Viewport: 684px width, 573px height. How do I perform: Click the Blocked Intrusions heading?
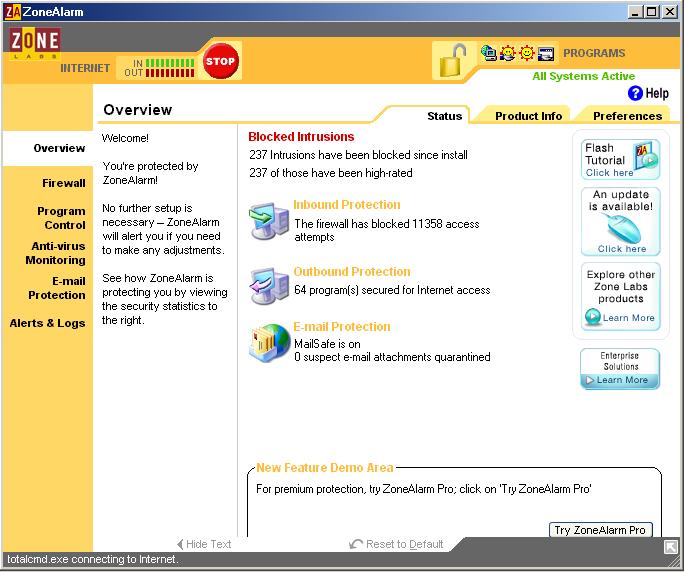coord(301,136)
